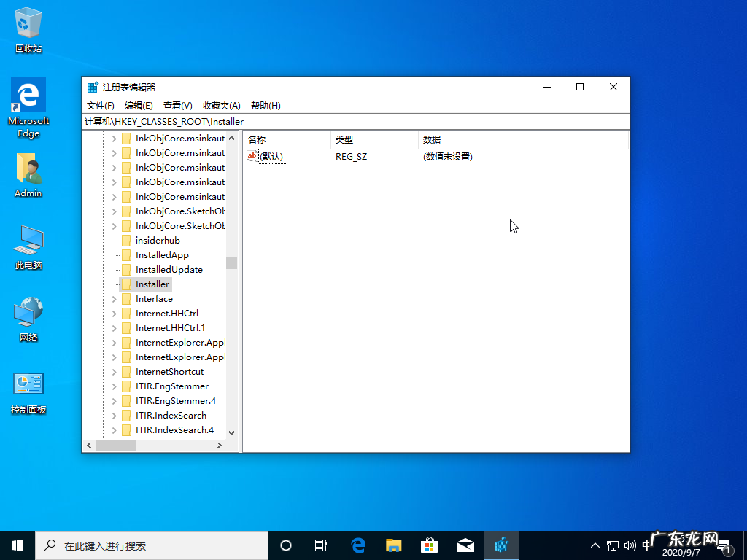Click the volume icon in the system tray
Image resolution: width=747 pixels, height=560 pixels.
click(x=630, y=545)
